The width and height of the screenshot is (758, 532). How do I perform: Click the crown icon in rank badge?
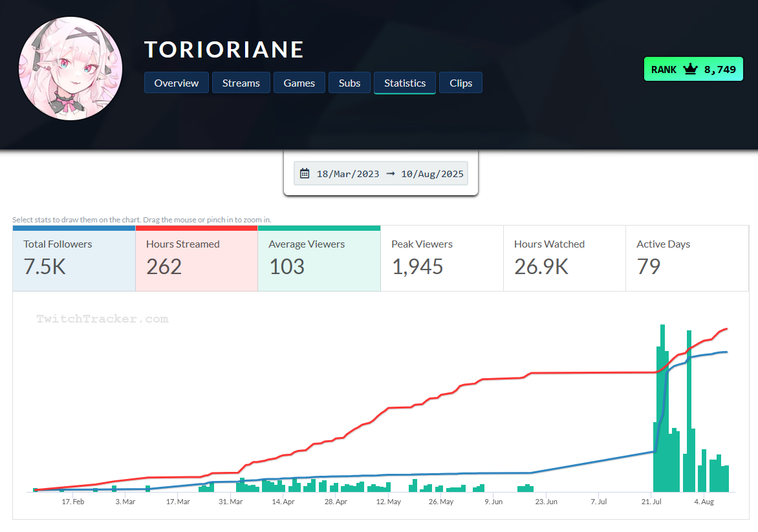(690, 69)
